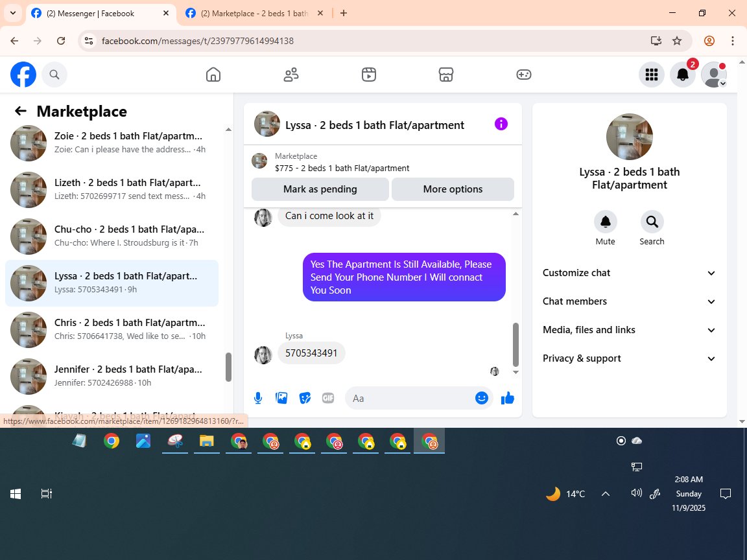Click Lyssa's phone number message 5705343491
This screenshot has height=560, width=747.
(x=311, y=353)
